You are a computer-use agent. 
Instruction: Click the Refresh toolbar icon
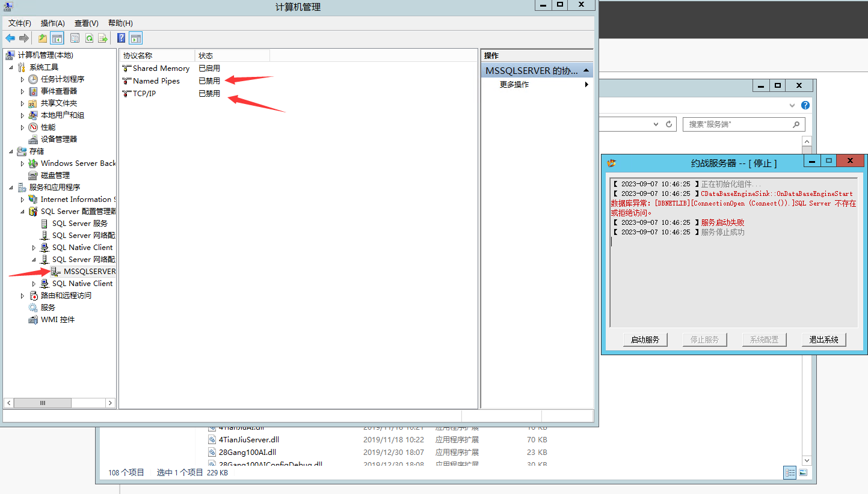89,38
